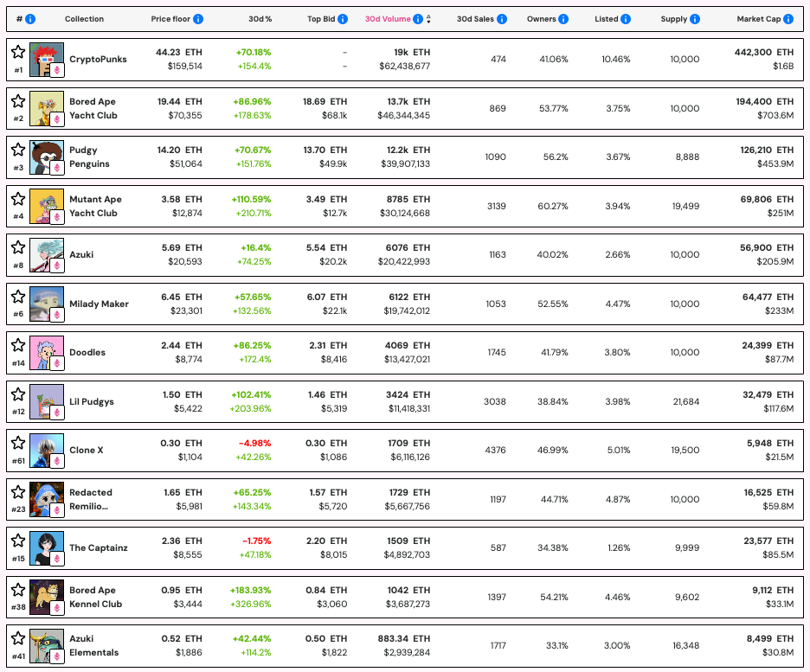Click the info icon beside Price floor

coord(199,18)
